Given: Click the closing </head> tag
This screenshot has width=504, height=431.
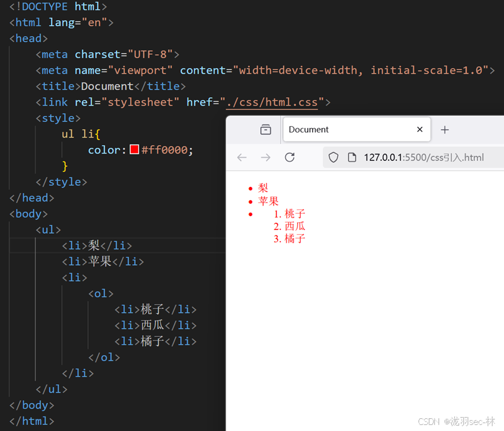Looking at the screenshot, I should (32, 198).
